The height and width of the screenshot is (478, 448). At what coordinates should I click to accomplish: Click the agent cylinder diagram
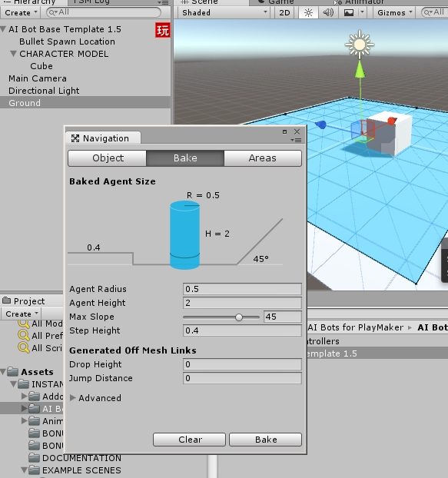[x=184, y=234]
